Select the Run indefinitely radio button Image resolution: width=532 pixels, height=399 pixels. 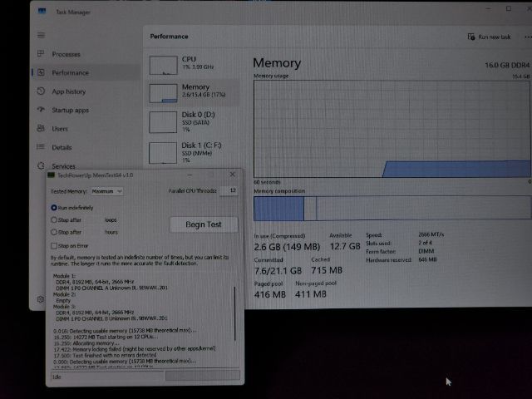click(53, 207)
